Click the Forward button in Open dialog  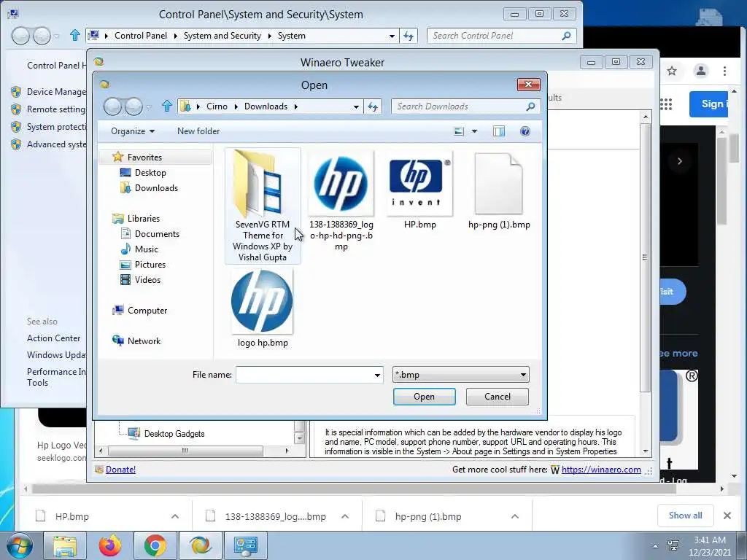tap(133, 106)
